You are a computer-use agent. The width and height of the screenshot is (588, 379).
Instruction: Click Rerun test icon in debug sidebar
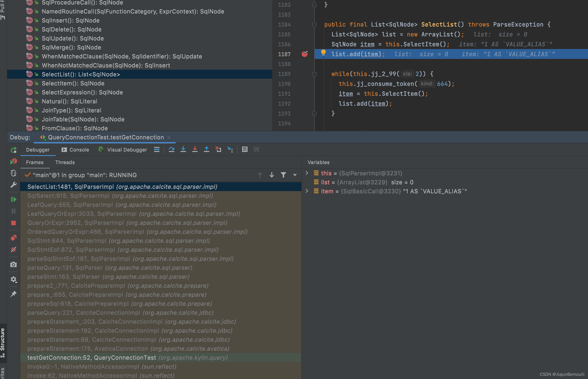pos(13,150)
